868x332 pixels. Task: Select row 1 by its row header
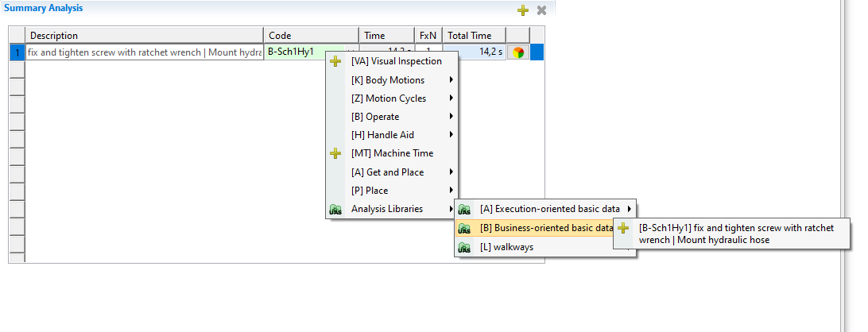[17, 52]
